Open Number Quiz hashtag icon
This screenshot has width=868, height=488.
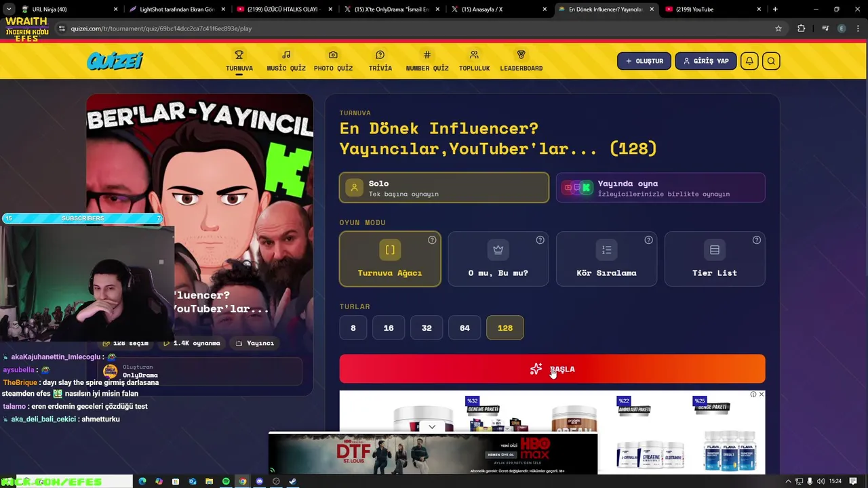427,55
